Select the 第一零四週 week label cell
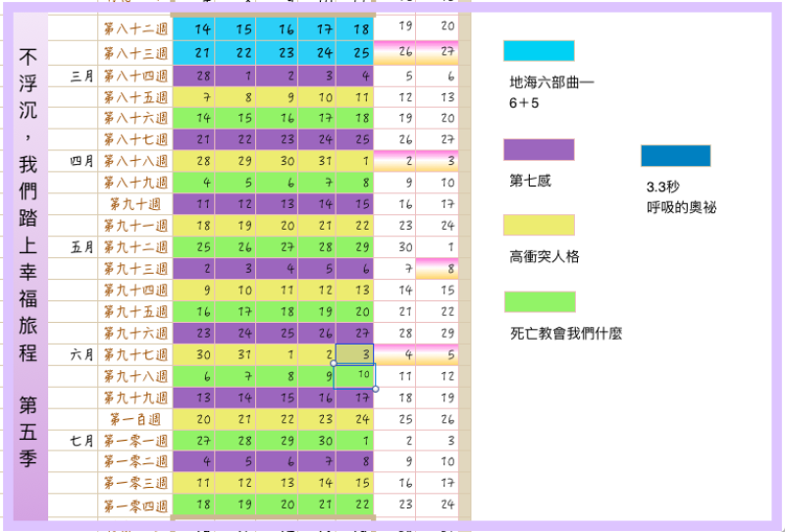 click(135, 505)
